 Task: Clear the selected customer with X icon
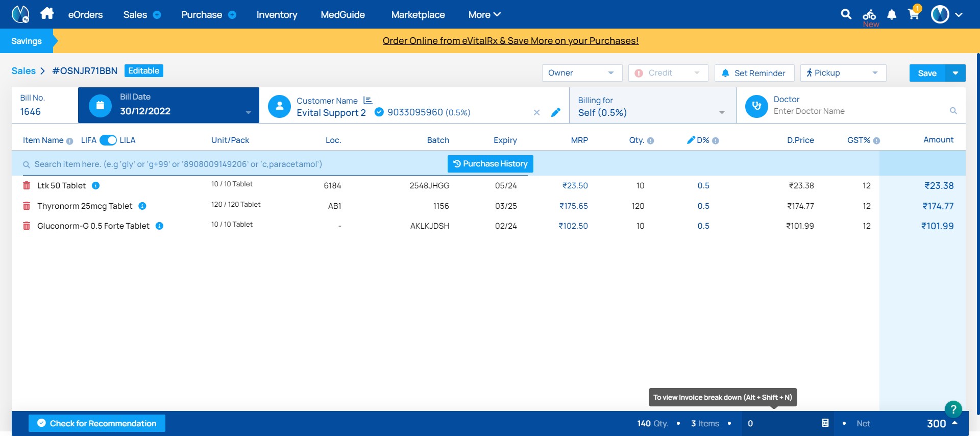pyautogui.click(x=536, y=112)
